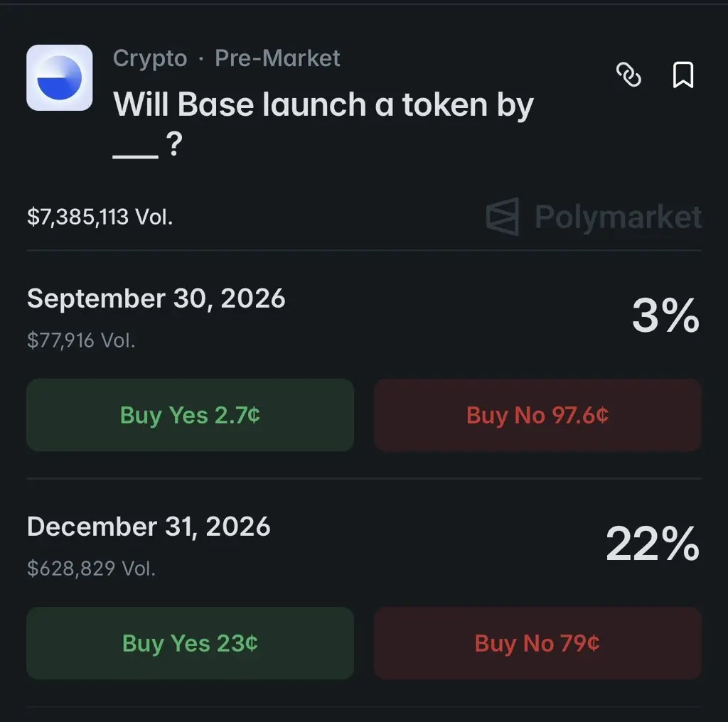The height and width of the screenshot is (722, 728).
Task: Click the 3% probability for September
Action: [665, 316]
